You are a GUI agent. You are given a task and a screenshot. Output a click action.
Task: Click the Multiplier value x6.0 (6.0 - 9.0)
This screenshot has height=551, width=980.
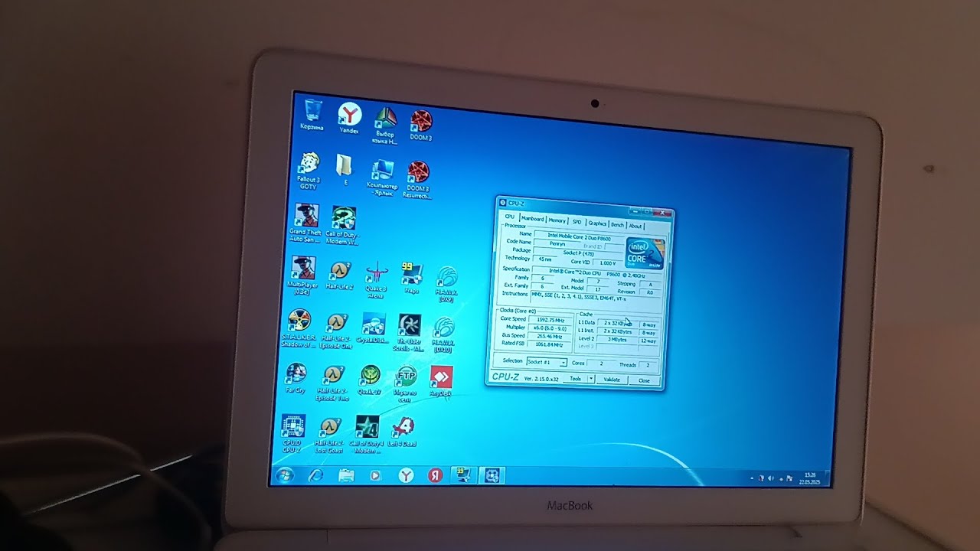(x=550, y=328)
